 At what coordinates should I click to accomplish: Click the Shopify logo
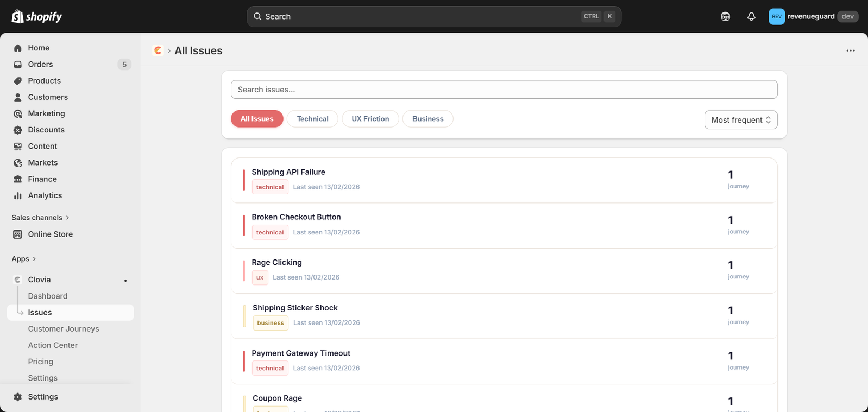pyautogui.click(x=37, y=16)
